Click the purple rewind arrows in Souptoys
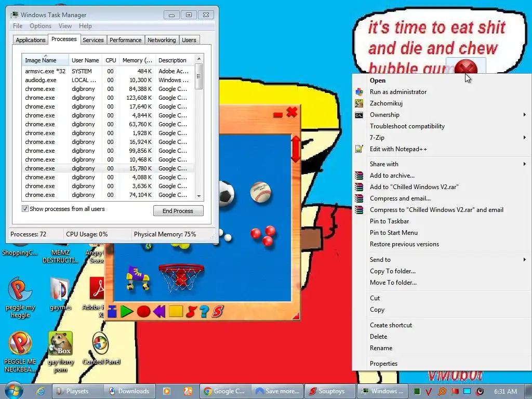 [x=159, y=311]
